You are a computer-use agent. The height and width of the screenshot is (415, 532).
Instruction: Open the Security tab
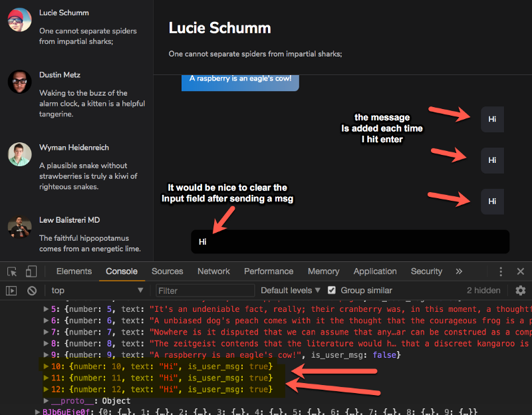pyautogui.click(x=426, y=271)
